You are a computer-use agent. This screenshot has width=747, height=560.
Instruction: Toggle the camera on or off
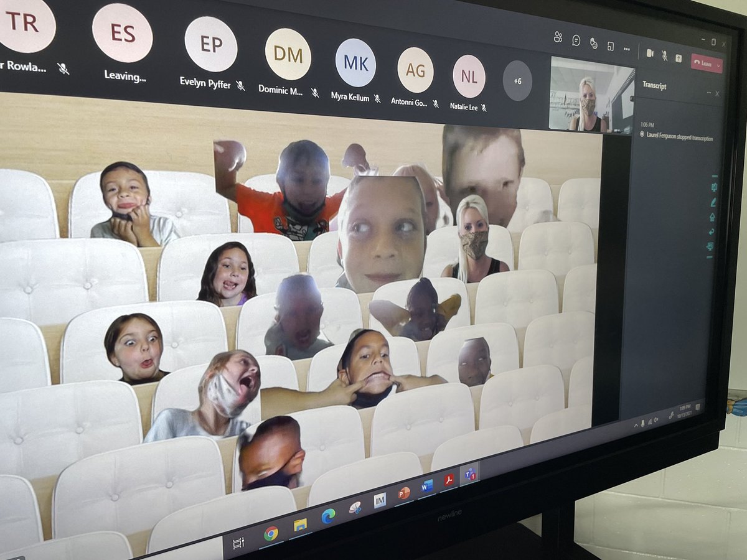click(650, 53)
